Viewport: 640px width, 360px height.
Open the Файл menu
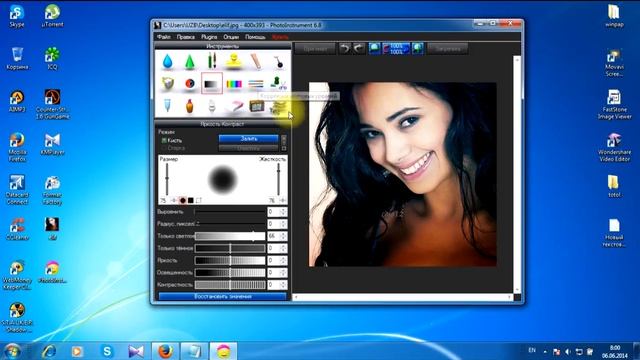(x=164, y=37)
